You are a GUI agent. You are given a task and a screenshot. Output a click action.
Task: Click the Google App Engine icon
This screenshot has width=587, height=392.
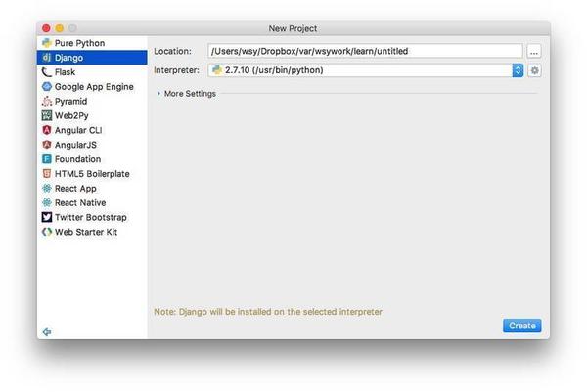tap(46, 86)
